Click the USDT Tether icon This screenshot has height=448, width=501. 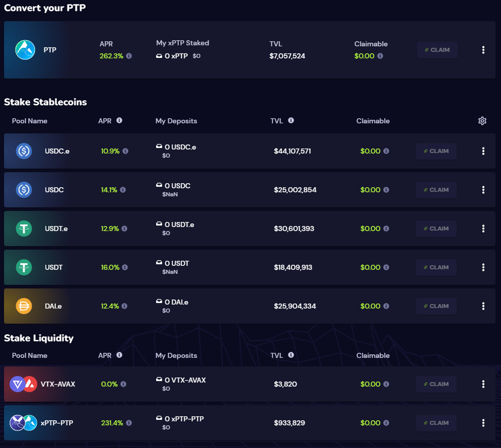(x=24, y=267)
